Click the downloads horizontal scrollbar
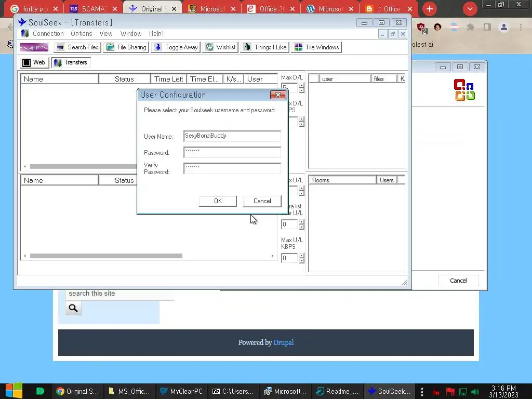The image size is (532, 399). point(83,167)
